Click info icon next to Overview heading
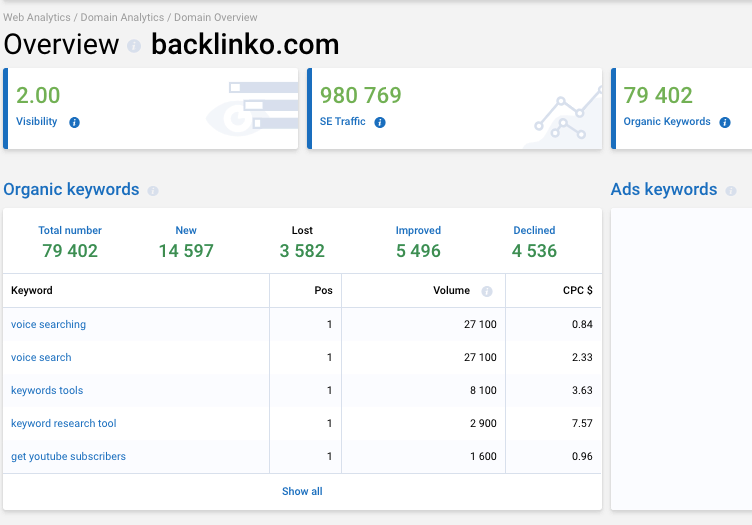 click(x=134, y=47)
